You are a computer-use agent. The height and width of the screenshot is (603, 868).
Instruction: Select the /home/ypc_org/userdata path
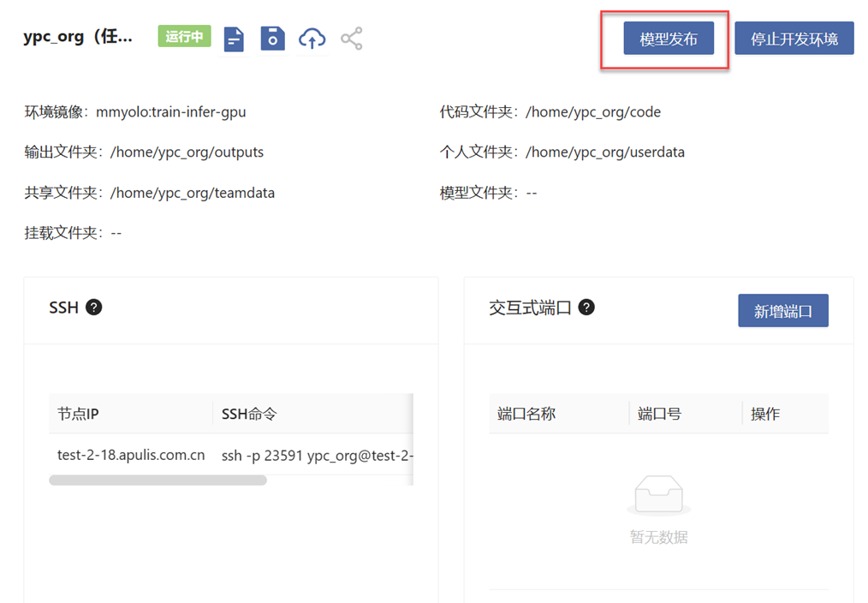click(x=605, y=152)
